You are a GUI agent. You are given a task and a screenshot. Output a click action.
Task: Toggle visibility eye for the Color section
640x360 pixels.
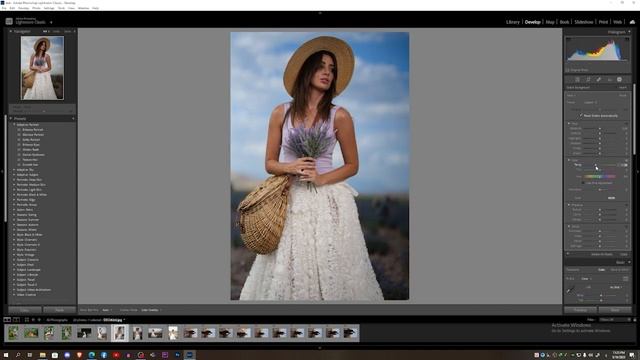point(626,160)
